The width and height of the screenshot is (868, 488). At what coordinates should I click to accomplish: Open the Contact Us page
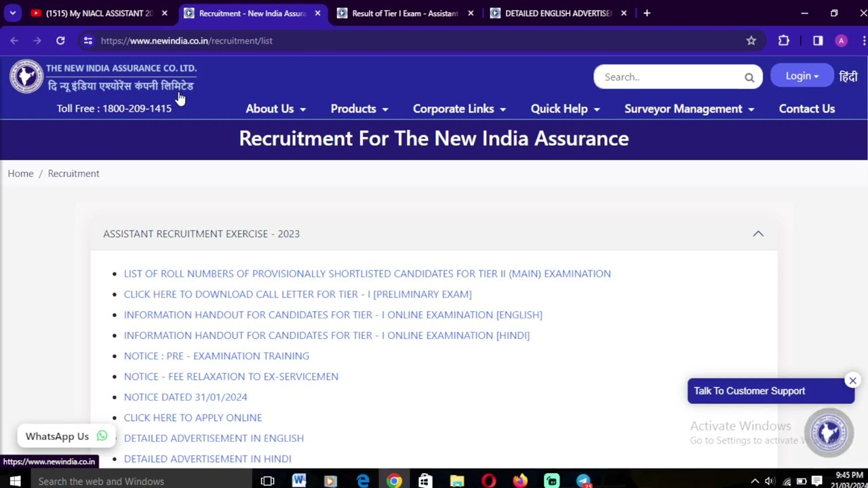click(x=807, y=108)
